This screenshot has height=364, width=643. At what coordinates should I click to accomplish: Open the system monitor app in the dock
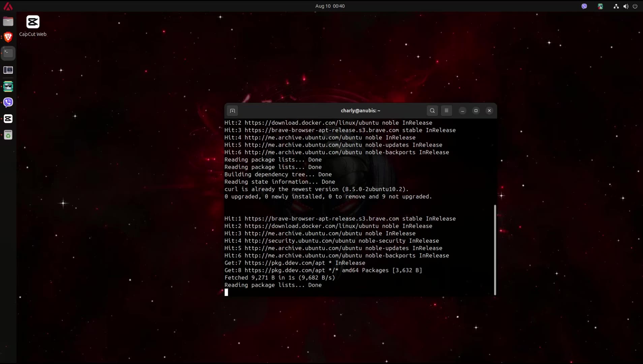coord(8,70)
